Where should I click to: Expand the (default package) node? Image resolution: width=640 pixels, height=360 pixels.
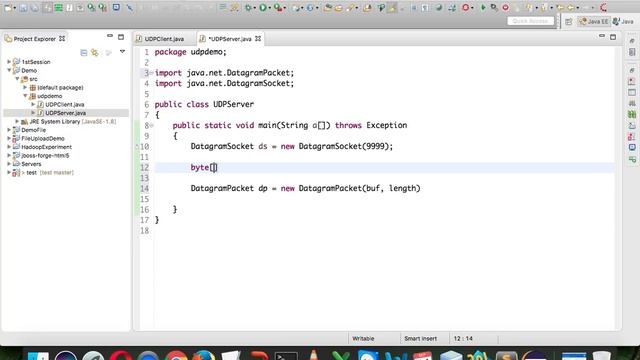coord(25,87)
